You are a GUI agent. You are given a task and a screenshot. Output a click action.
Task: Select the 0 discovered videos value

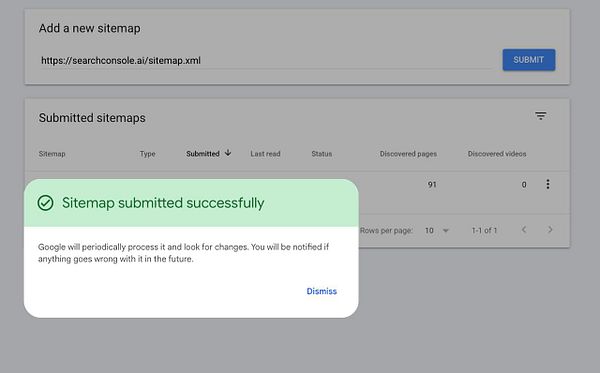coord(524,185)
